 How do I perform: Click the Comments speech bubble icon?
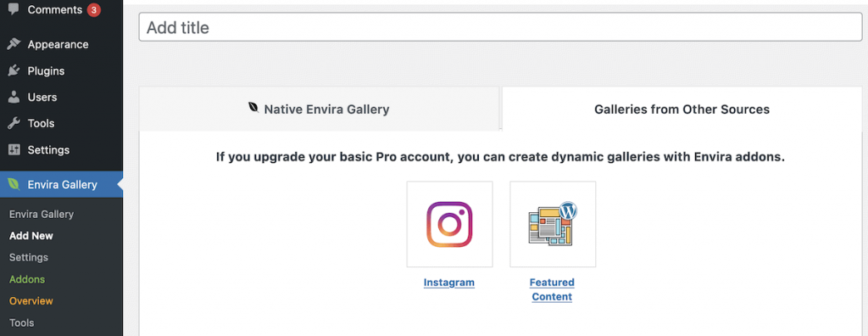[14, 9]
